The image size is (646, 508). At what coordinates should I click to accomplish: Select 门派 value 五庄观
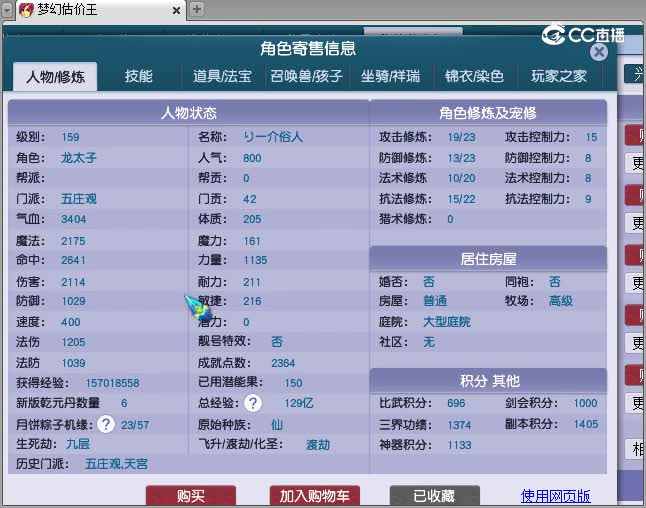pos(78,199)
